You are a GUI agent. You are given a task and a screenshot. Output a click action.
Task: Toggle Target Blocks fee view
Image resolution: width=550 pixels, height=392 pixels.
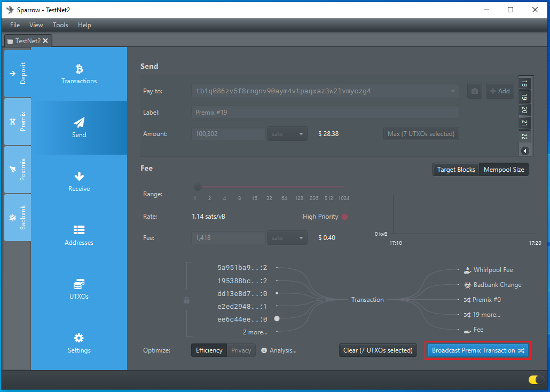pyautogui.click(x=456, y=170)
